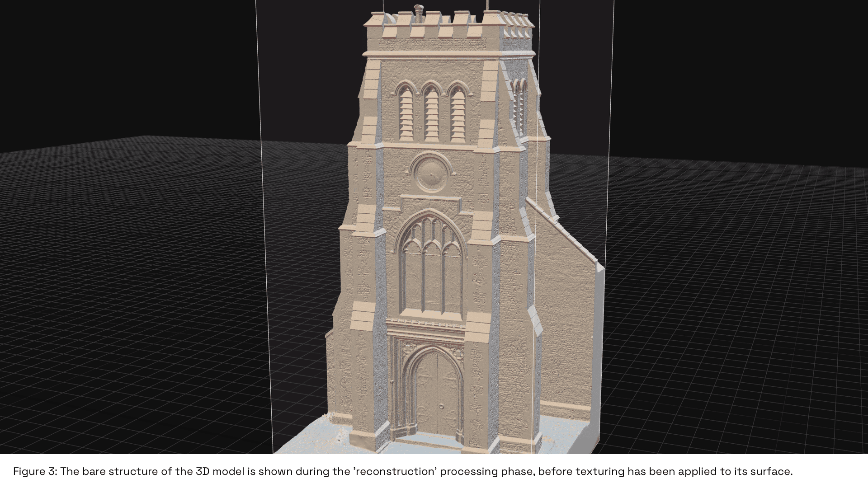Image resolution: width=868 pixels, height=488 pixels.
Task: Click the large traceried window above door
Action: pyautogui.click(x=432, y=267)
